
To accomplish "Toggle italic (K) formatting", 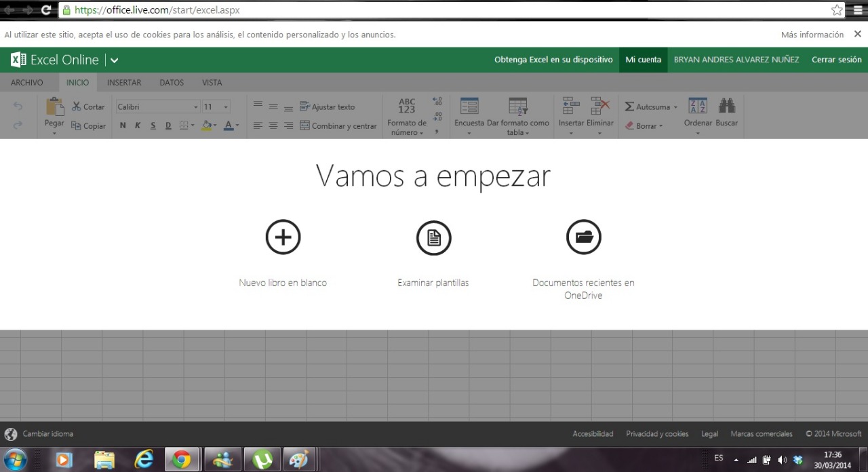I will coord(138,125).
